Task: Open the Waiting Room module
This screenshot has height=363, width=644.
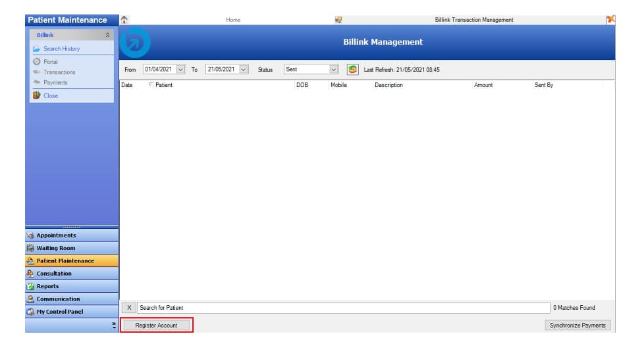Action: click(55, 248)
